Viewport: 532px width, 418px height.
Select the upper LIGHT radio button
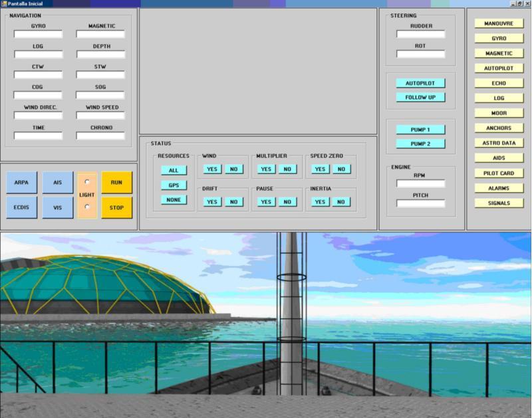pyautogui.click(x=87, y=182)
